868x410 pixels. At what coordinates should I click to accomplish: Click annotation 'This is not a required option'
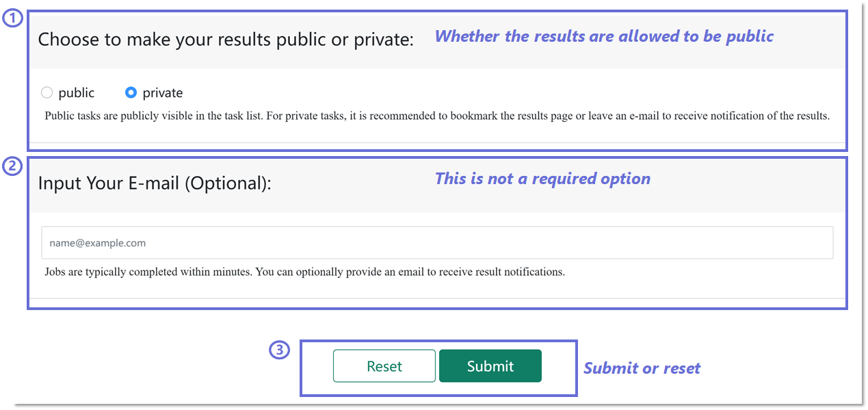542,179
